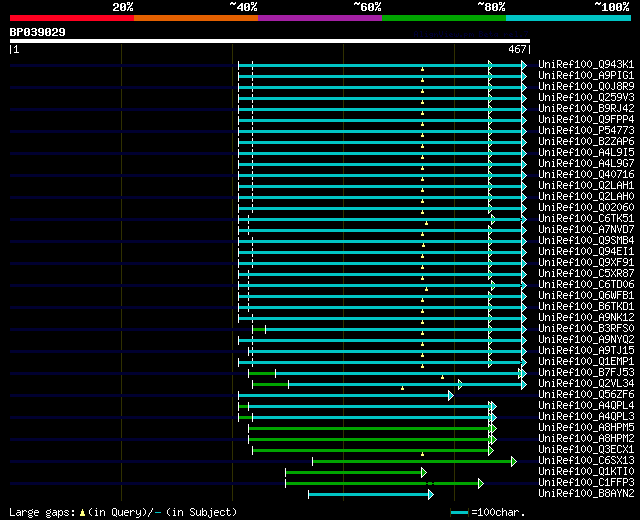Image resolution: width=640 pixels, height=520 pixels.
Task: Click the 467 query end position label
Action: coord(517,49)
